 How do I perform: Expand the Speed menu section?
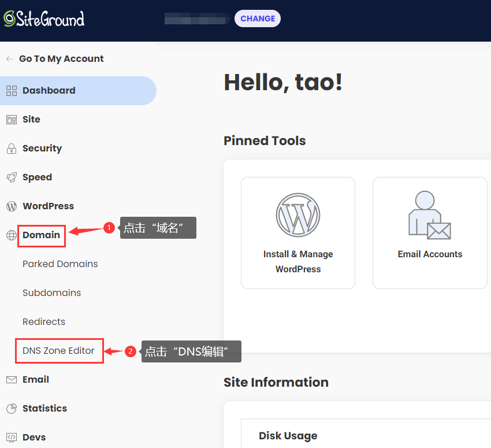click(x=38, y=177)
